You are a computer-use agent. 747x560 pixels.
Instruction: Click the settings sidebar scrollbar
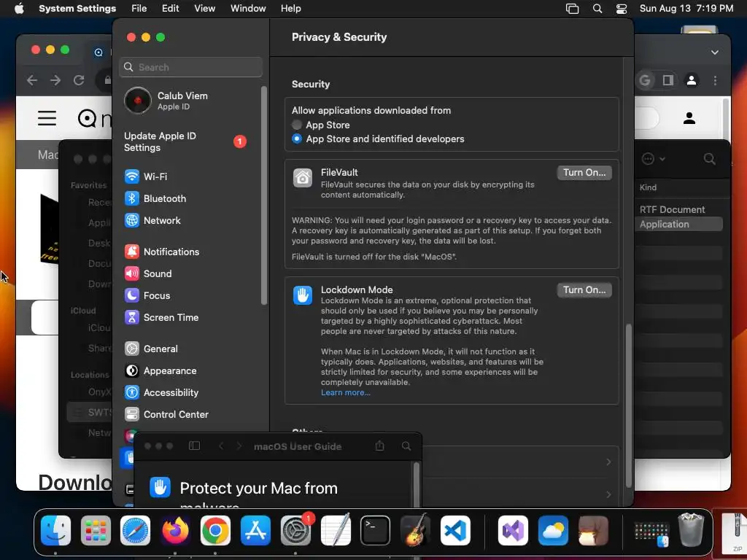point(264,195)
